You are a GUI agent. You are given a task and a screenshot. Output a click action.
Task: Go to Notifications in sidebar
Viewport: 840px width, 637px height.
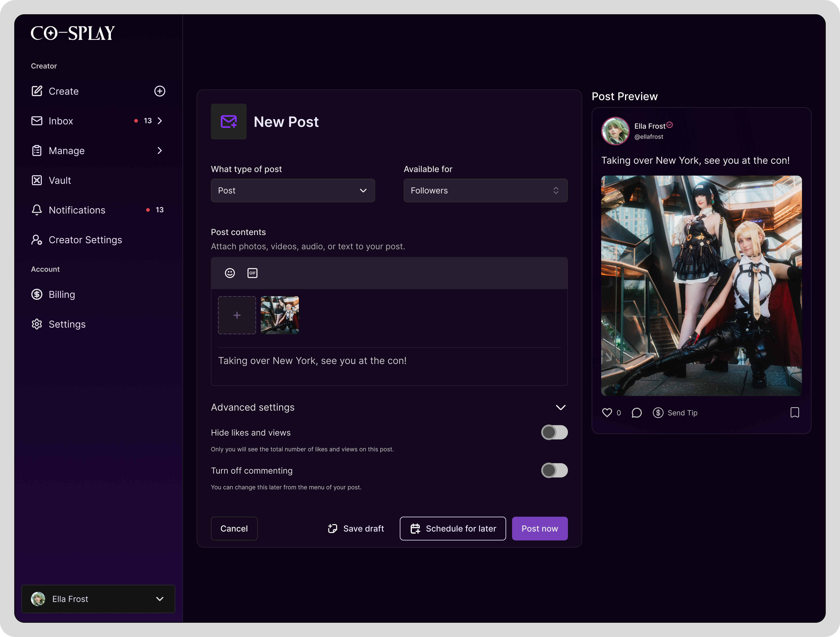click(77, 210)
